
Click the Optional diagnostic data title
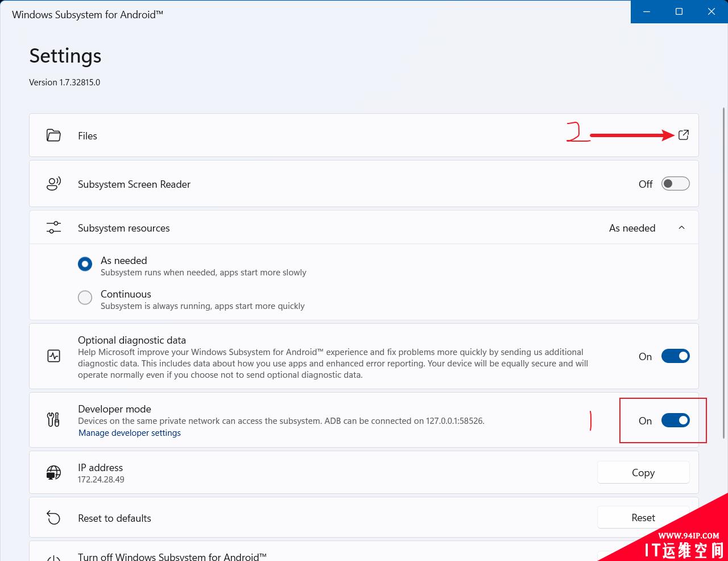pos(132,340)
